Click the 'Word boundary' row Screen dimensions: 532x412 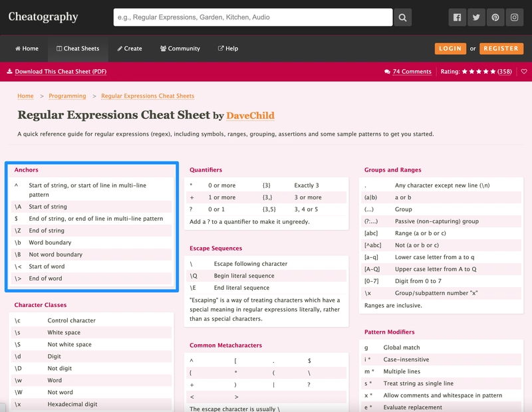[x=91, y=243]
